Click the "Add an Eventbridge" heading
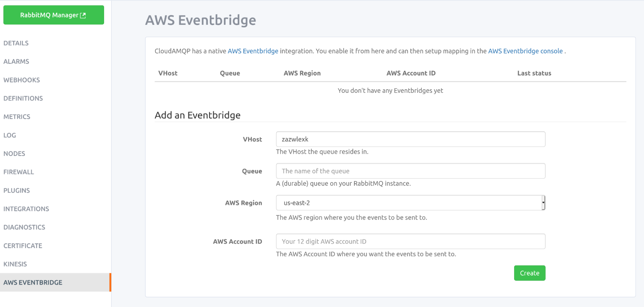This screenshot has width=644, height=307. [197, 115]
